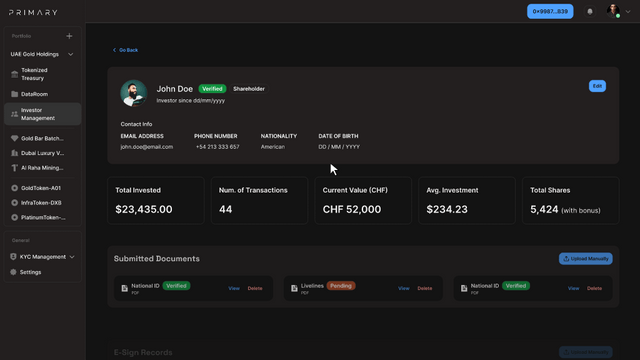
Task: Select the Investor Management people icon
Action: click(15, 114)
